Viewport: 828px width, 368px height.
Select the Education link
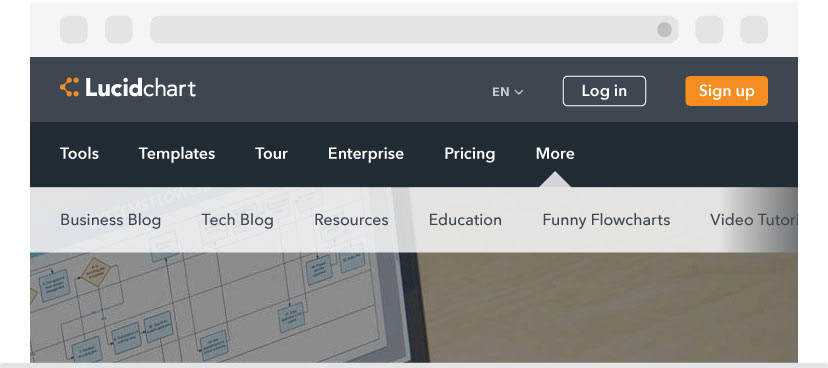465,220
